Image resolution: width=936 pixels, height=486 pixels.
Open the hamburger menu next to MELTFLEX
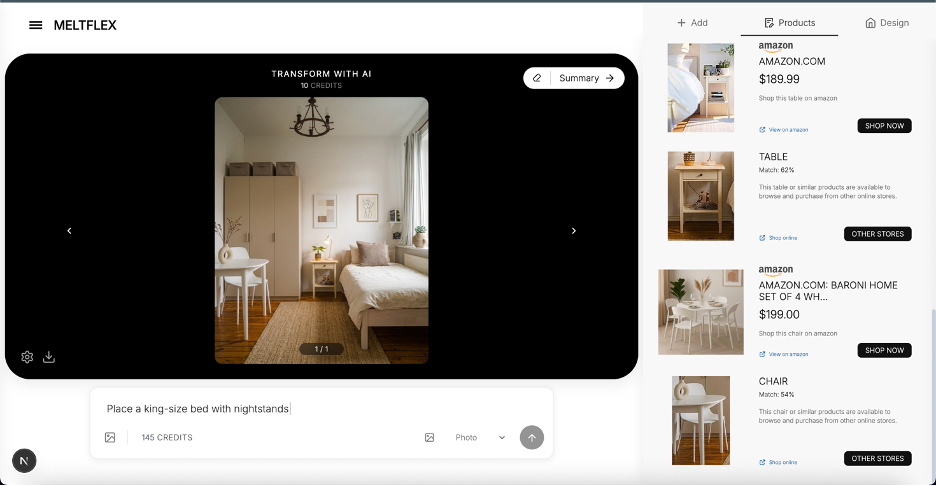coord(36,25)
